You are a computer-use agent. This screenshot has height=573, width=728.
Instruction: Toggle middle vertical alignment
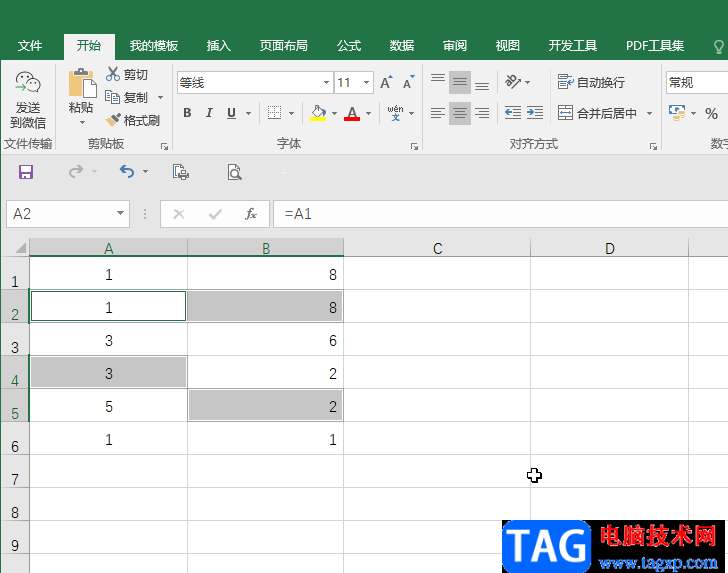(460, 82)
